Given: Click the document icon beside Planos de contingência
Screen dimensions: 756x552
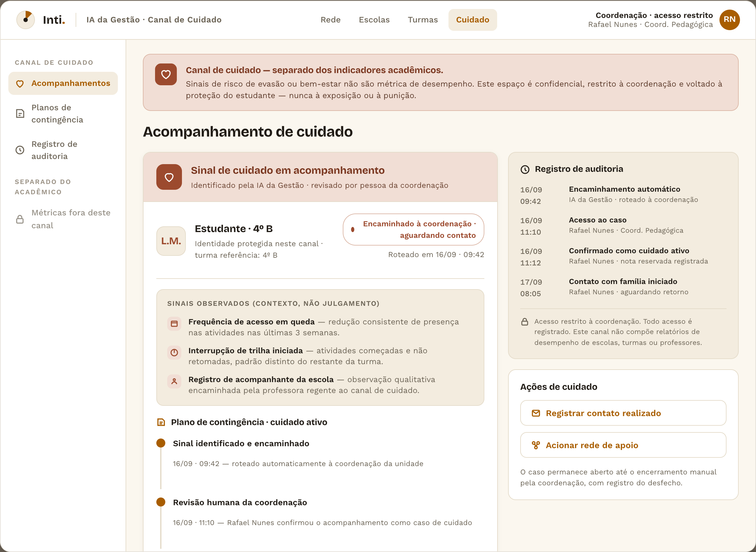Looking at the screenshot, I should (20, 113).
